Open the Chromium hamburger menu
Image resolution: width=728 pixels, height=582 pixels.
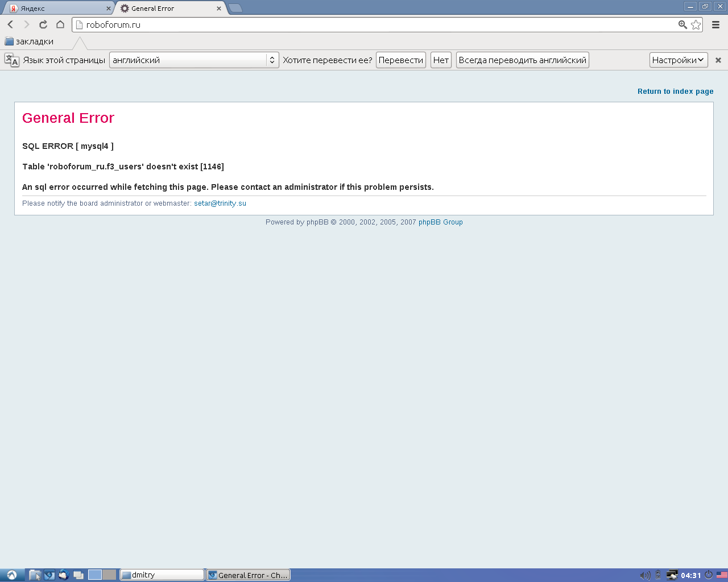pos(716,24)
